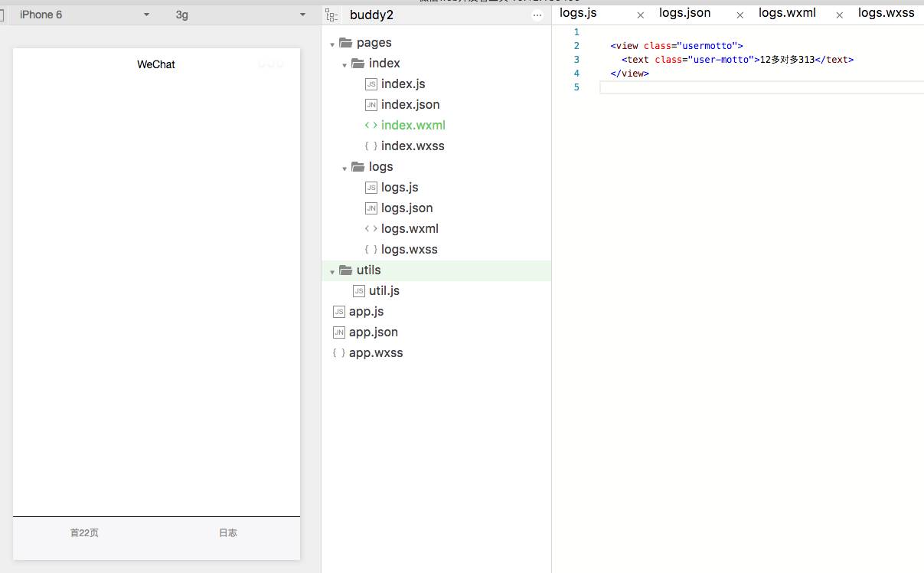924x573 pixels.
Task: Open the three-dot menu in the buddy2 header
Action: (536, 15)
